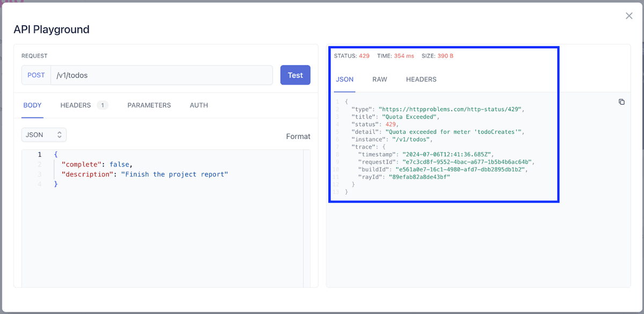Click the headers count badge in request tabs
The height and width of the screenshot is (314, 644).
pos(103,105)
